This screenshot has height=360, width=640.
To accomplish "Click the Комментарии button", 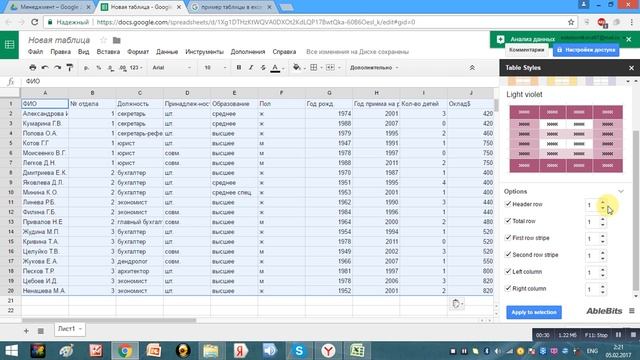I will (x=527, y=50).
